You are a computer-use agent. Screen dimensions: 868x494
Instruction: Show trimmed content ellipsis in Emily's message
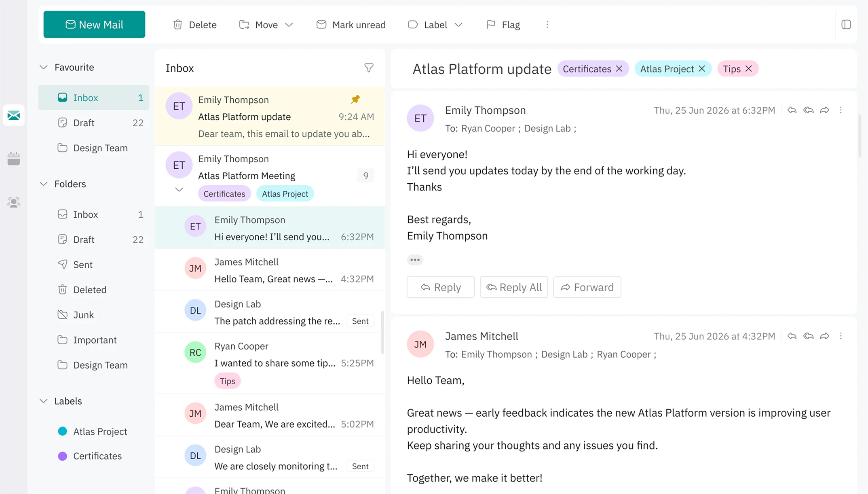[415, 260]
